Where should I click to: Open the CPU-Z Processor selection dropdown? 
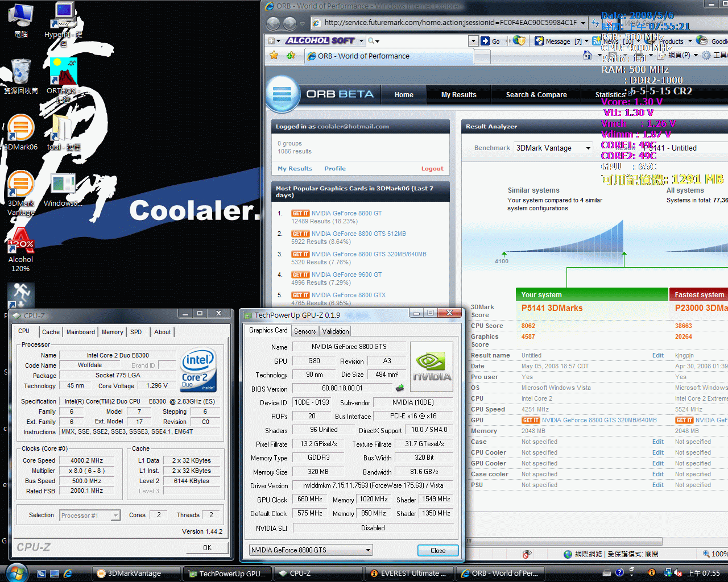click(x=90, y=516)
